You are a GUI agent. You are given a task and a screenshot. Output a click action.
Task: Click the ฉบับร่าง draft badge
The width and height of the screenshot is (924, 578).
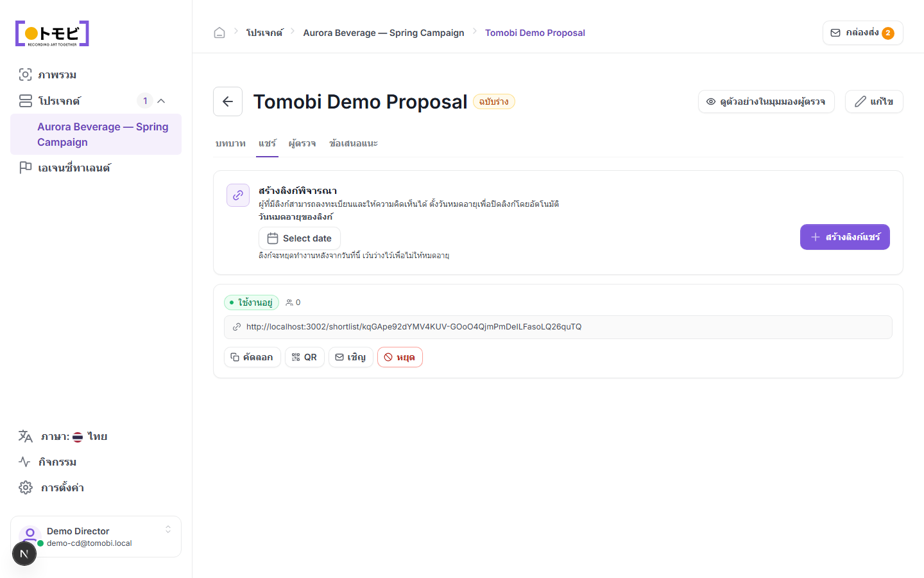point(494,101)
